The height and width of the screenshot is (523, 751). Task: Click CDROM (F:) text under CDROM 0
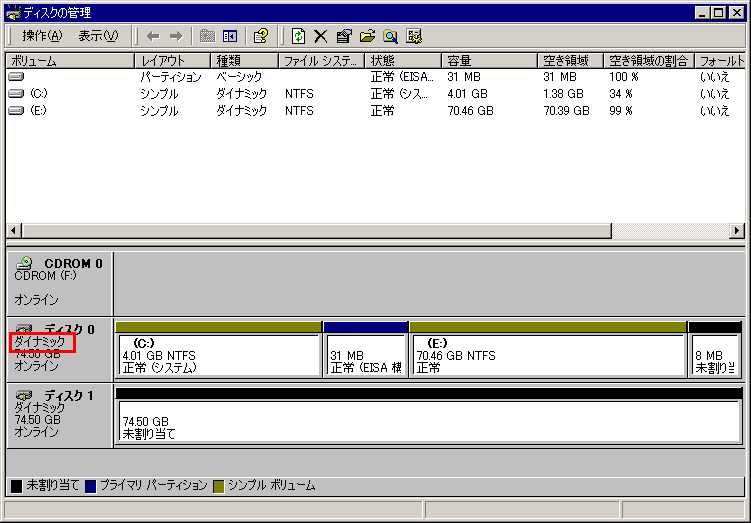46,276
